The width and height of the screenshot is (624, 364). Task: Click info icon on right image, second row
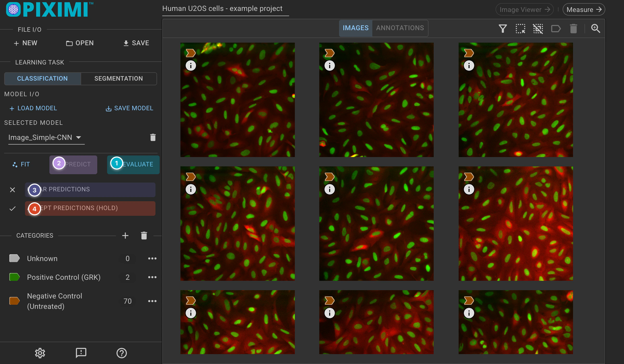[x=469, y=189]
